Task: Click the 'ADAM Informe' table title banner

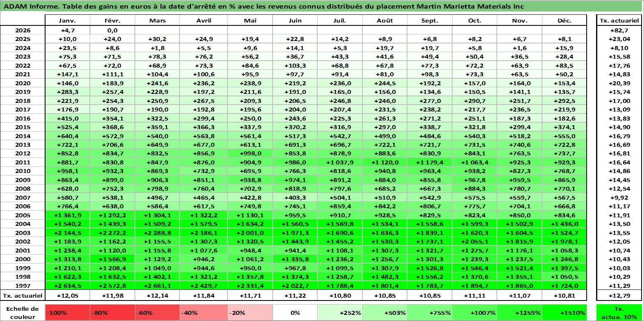Action: (321, 6)
